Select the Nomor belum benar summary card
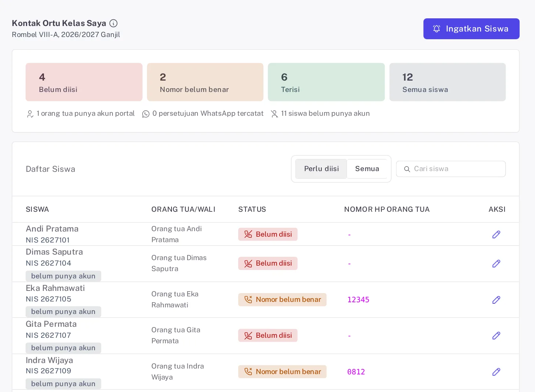The height and width of the screenshot is (392, 535). click(x=205, y=82)
